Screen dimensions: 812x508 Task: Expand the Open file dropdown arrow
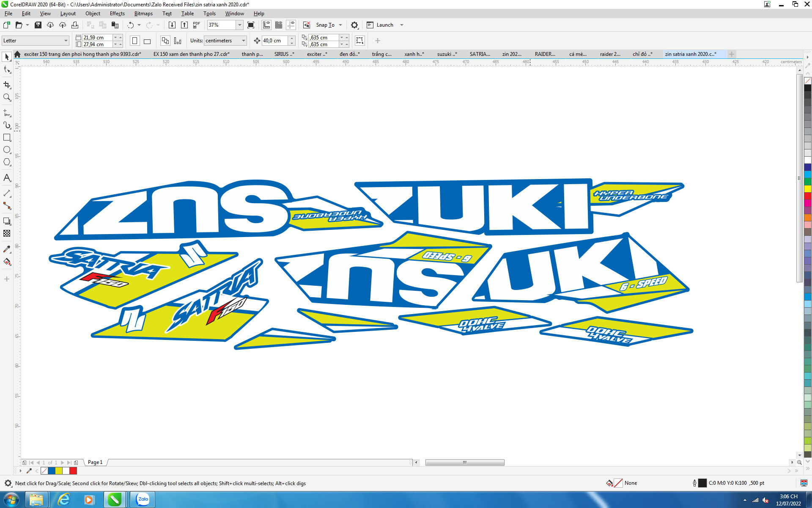(x=27, y=25)
